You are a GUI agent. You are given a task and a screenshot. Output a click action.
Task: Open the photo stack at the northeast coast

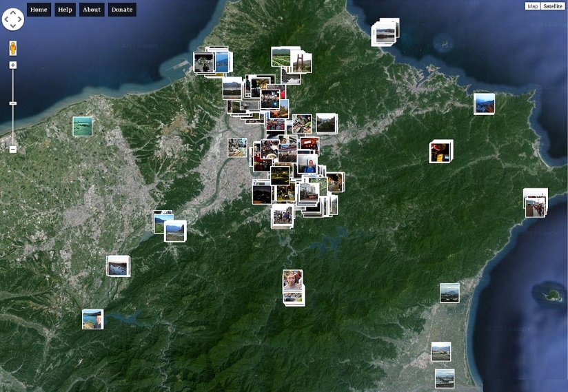coord(385,32)
